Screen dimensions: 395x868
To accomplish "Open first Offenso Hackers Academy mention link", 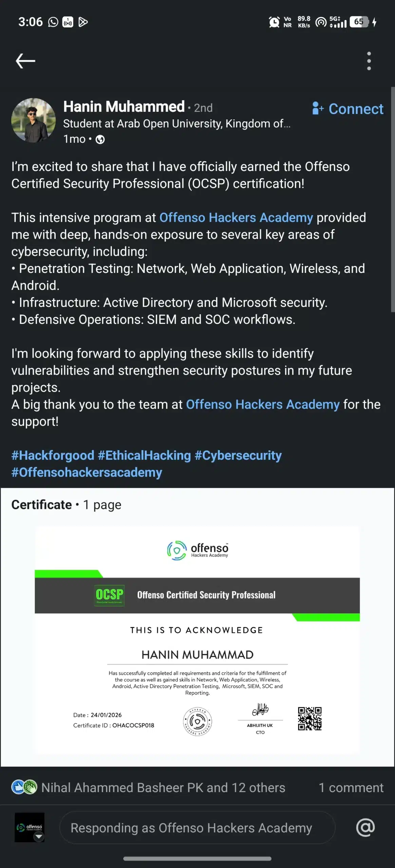I will (x=236, y=218).
